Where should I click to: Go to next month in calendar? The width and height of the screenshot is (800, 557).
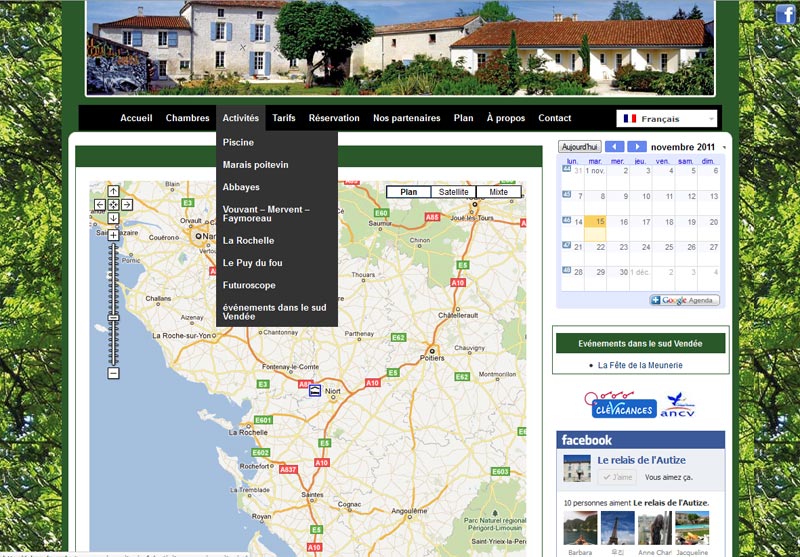click(x=637, y=147)
